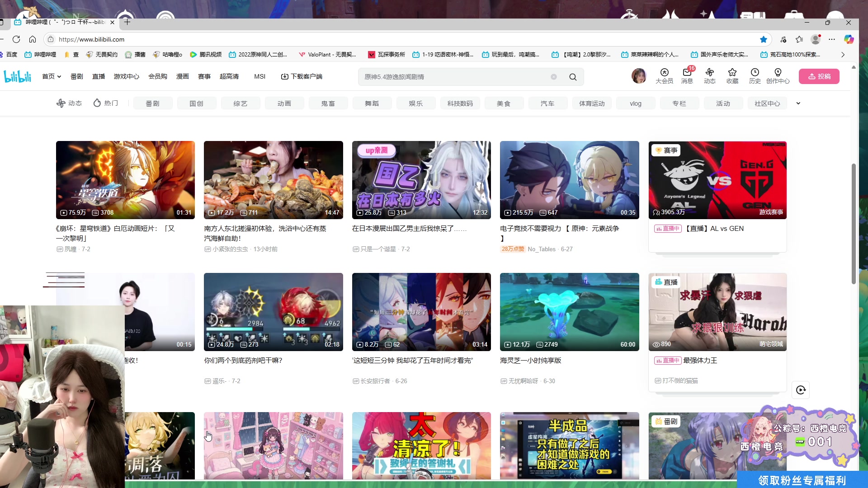Screen dimensions: 868x488
Task: Open the 历史 history clock icon
Action: click(755, 76)
